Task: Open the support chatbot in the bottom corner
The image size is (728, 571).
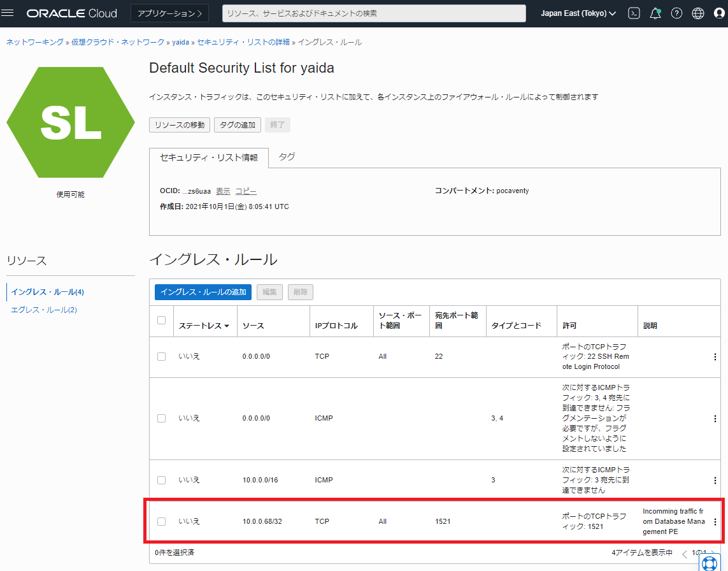Action: point(708,563)
